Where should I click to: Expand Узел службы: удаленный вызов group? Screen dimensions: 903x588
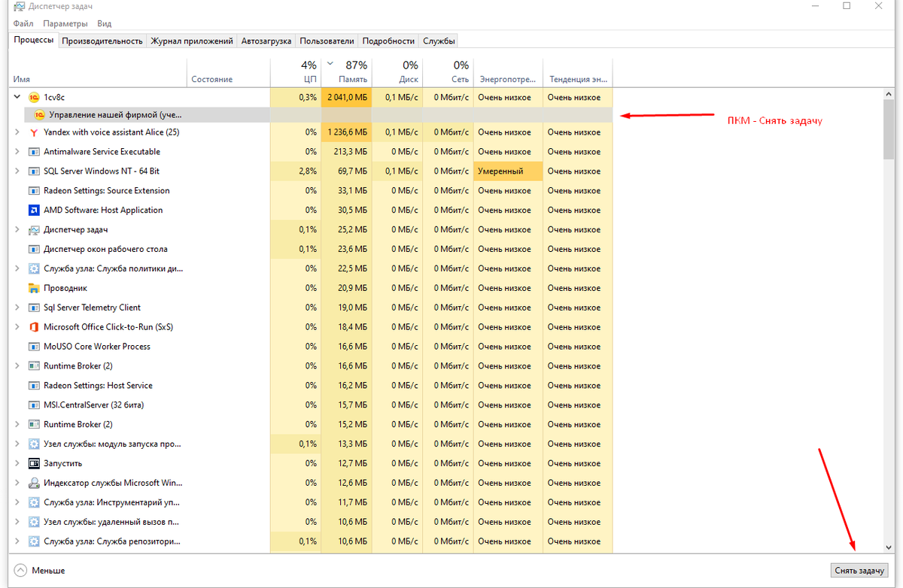pos(17,522)
